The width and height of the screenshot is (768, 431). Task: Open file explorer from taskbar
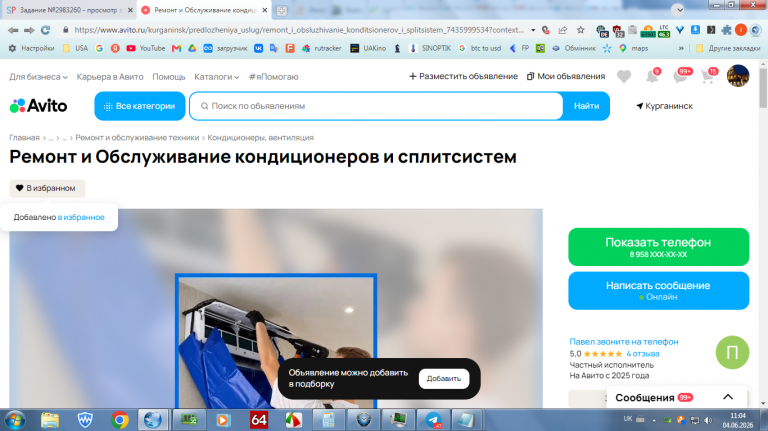click(50, 420)
